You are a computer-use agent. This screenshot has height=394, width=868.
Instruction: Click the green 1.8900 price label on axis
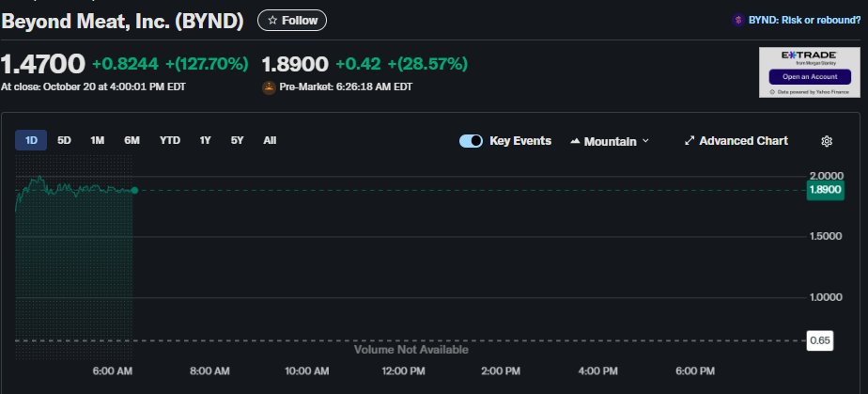coord(825,190)
